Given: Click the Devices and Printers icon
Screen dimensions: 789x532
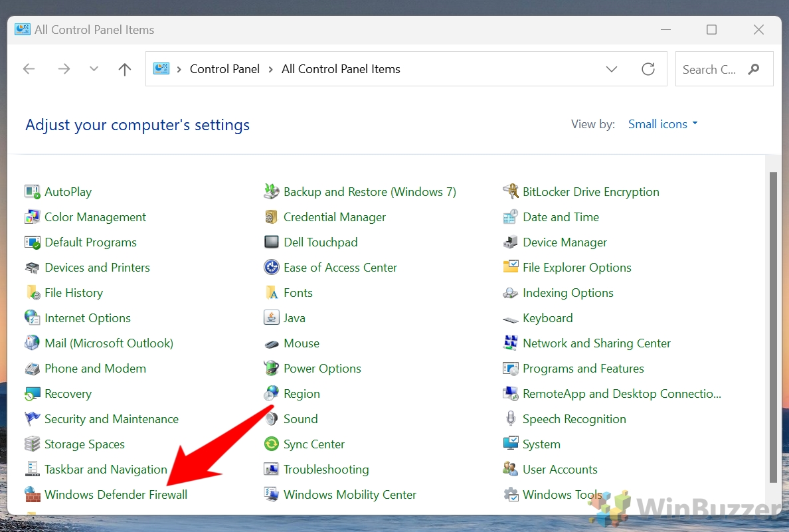Looking at the screenshot, I should click(32, 267).
